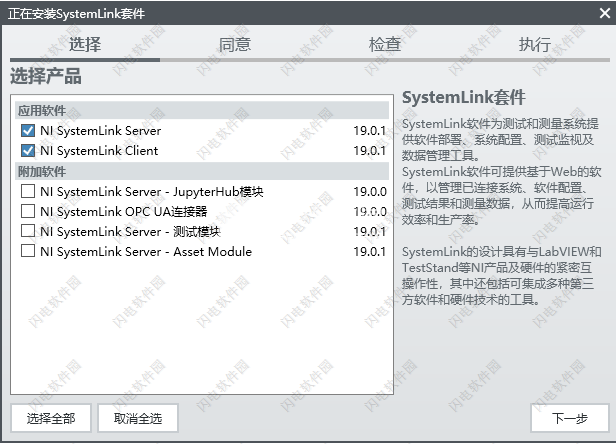Tick the NI SystemLink OPC UA连接器 checkbox
The width and height of the screenshot is (616, 444).
click(x=28, y=211)
